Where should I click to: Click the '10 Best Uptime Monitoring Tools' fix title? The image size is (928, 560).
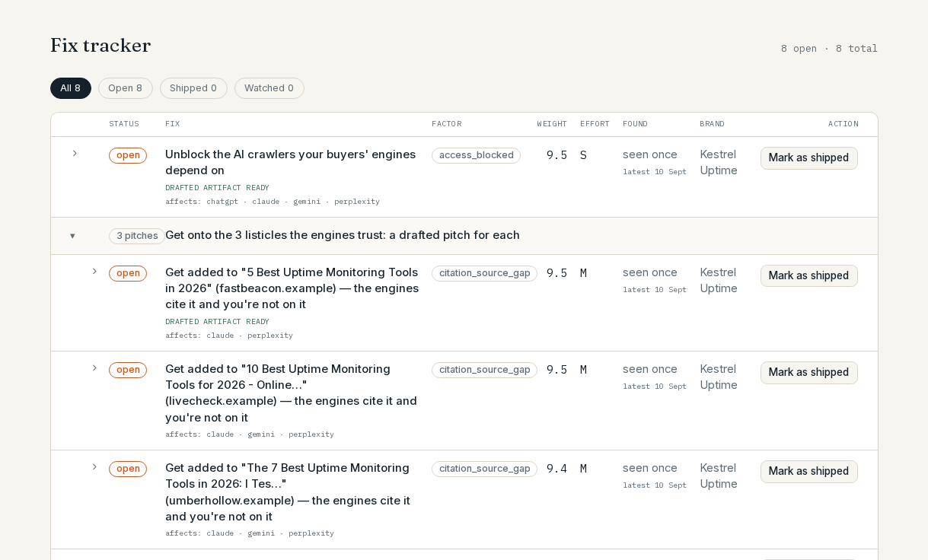click(292, 393)
